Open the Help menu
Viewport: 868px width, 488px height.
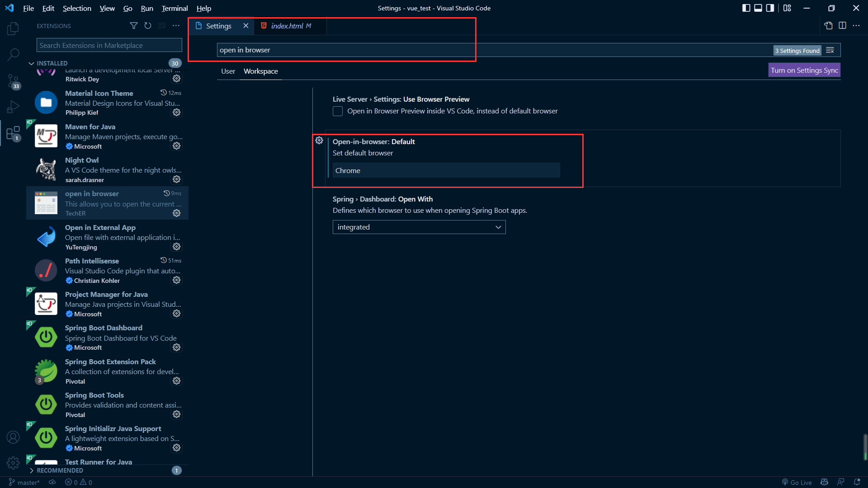[203, 8]
